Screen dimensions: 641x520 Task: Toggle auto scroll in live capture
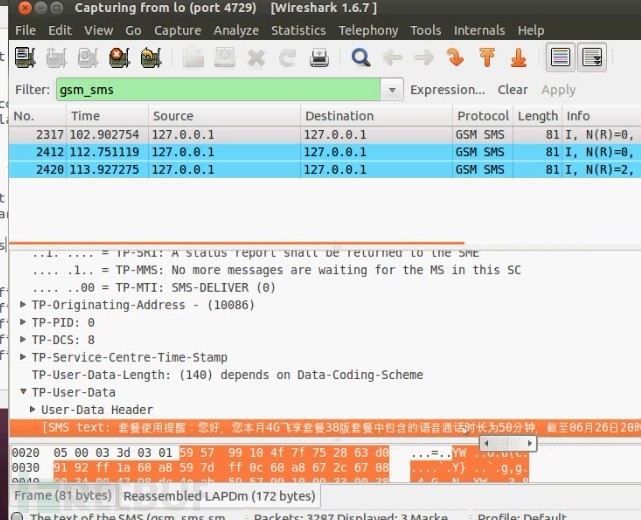click(x=592, y=57)
